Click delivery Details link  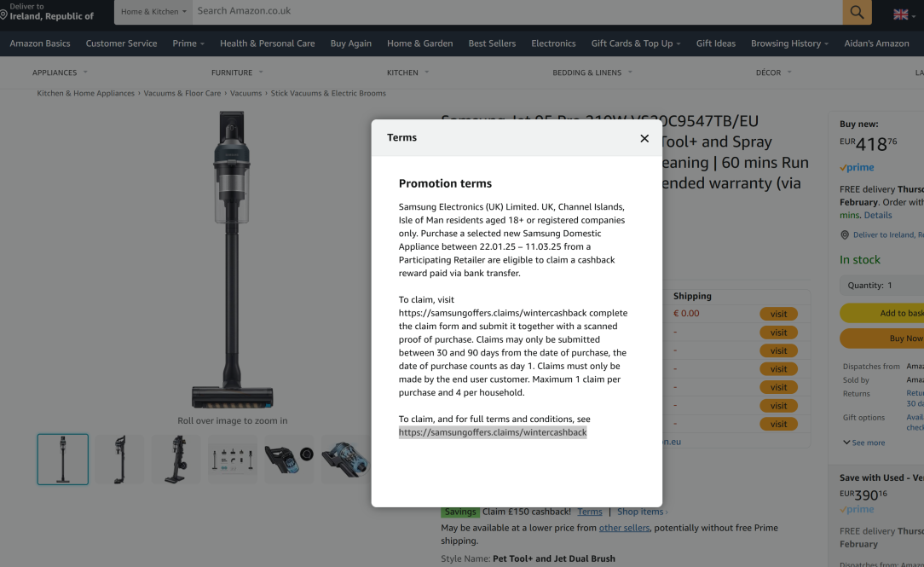pyautogui.click(x=877, y=215)
